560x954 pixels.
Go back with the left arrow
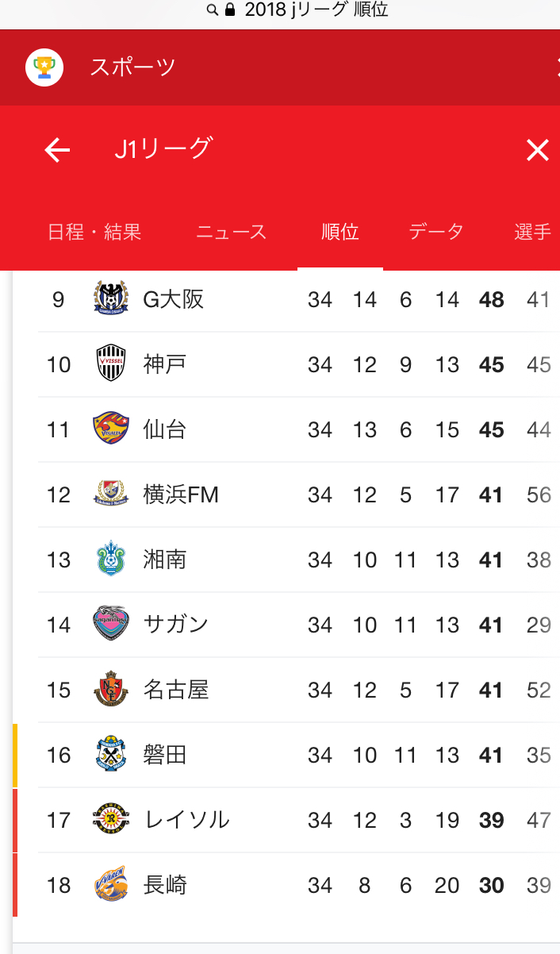tap(57, 149)
